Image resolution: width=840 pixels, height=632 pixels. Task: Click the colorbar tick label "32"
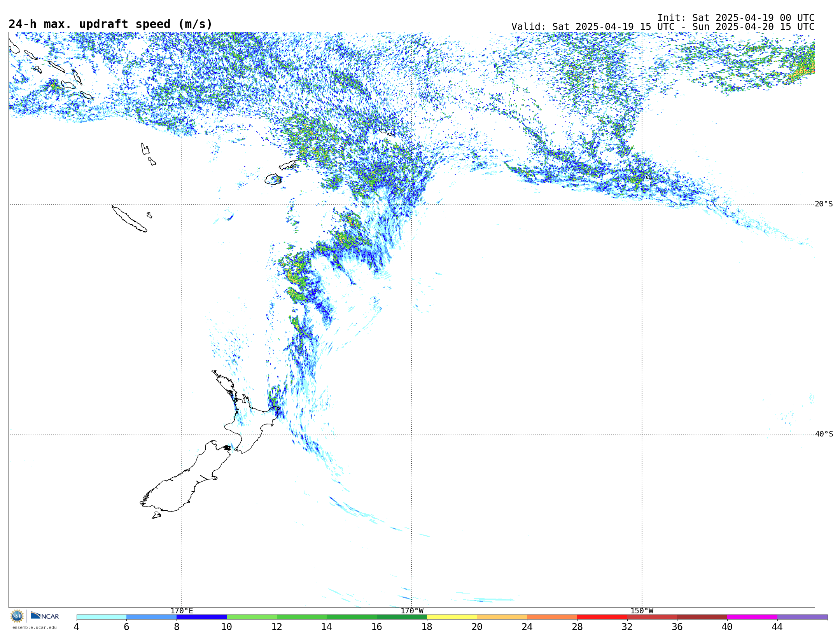(x=627, y=627)
